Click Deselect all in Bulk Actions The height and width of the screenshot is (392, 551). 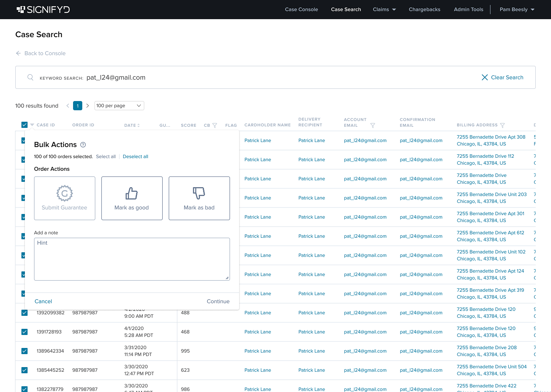tap(135, 157)
